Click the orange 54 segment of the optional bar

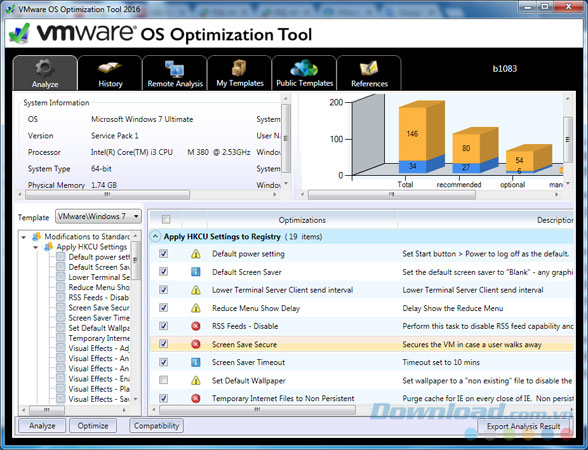[519, 160]
